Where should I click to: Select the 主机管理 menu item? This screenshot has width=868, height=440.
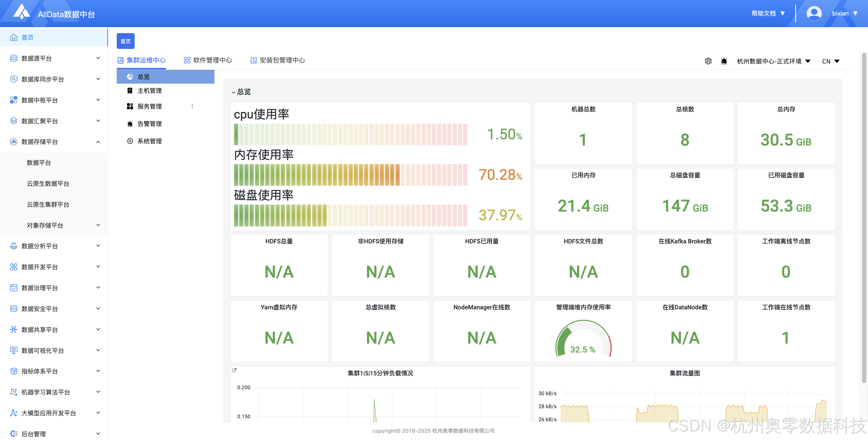click(x=150, y=91)
